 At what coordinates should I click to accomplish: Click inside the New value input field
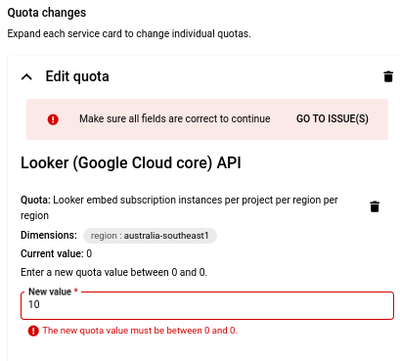pos(207,305)
